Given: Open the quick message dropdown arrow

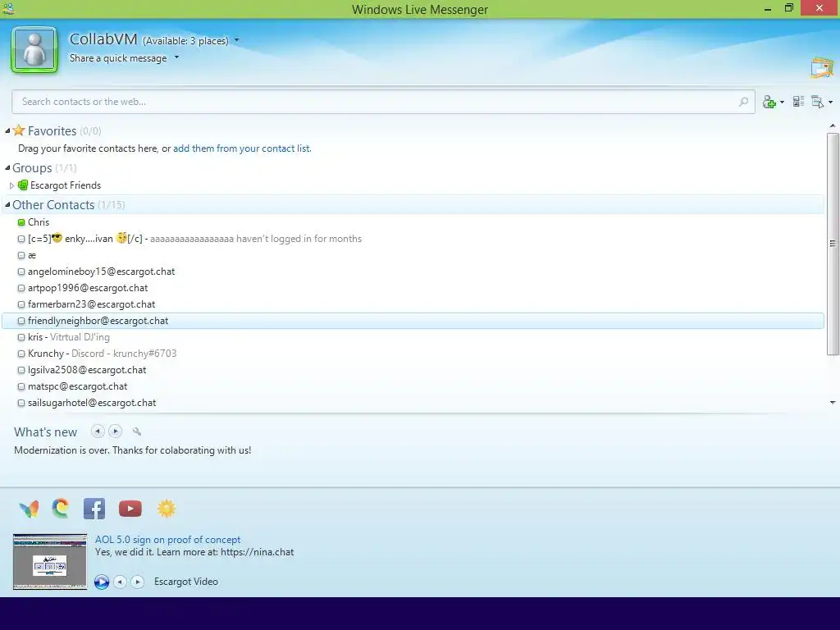Looking at the screenshot, I should coord(176,57).
